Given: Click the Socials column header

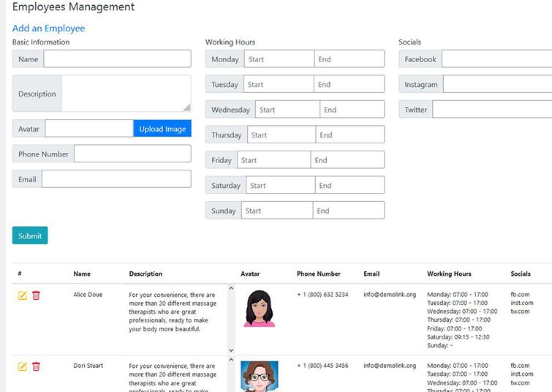Looking at the screenshot, I should coord(521,274).
